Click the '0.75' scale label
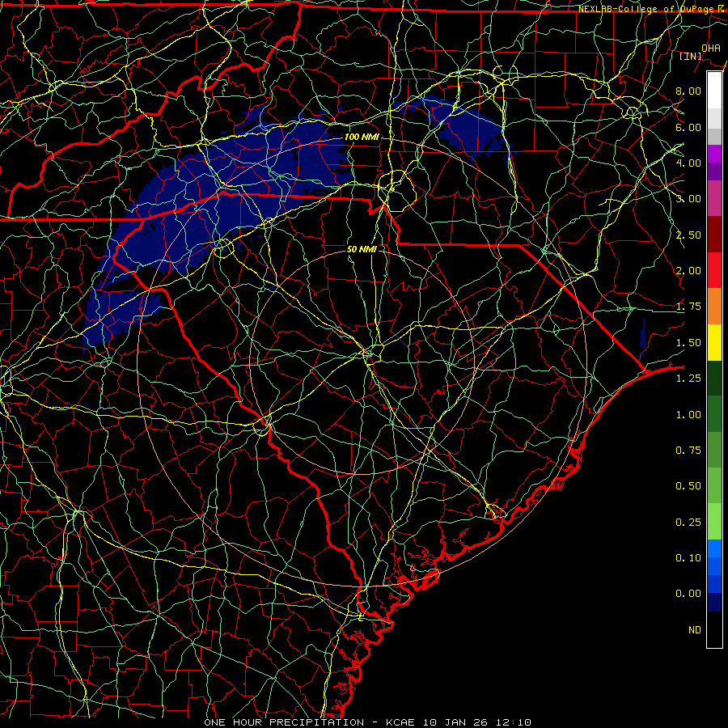Image resolution: width=728 pixels, height=728 pixels. click(688, 451)
